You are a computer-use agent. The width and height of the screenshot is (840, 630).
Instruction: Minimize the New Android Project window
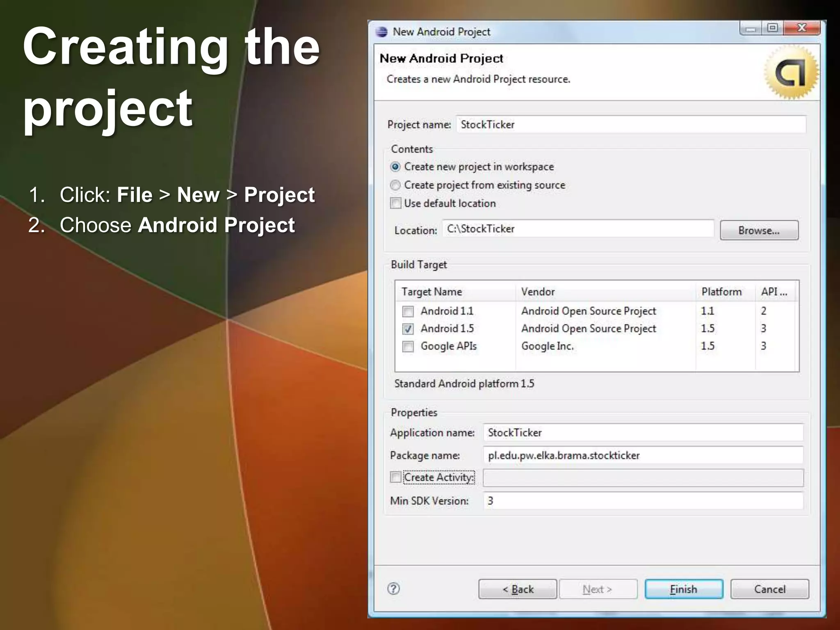point(751,28)
